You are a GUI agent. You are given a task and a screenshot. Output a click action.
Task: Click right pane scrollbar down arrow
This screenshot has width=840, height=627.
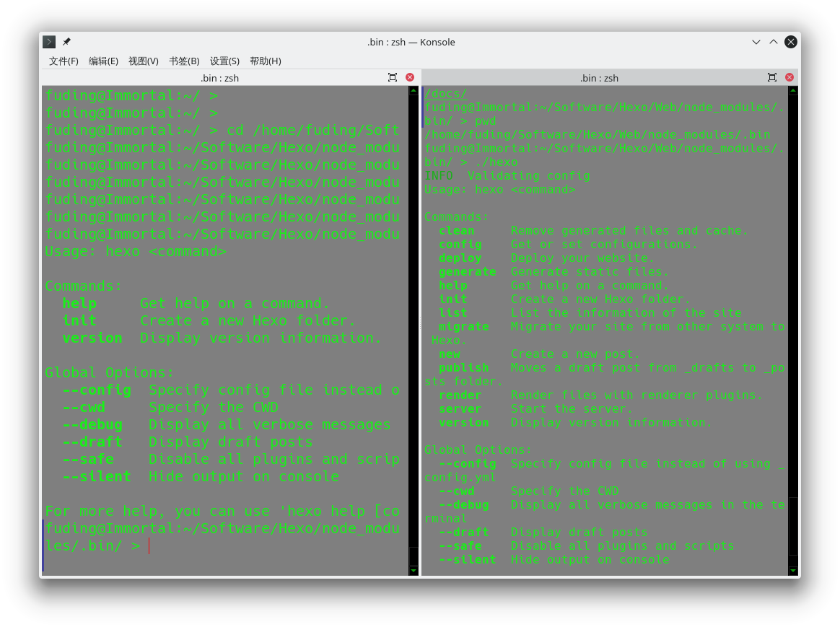tap(793, 571)
